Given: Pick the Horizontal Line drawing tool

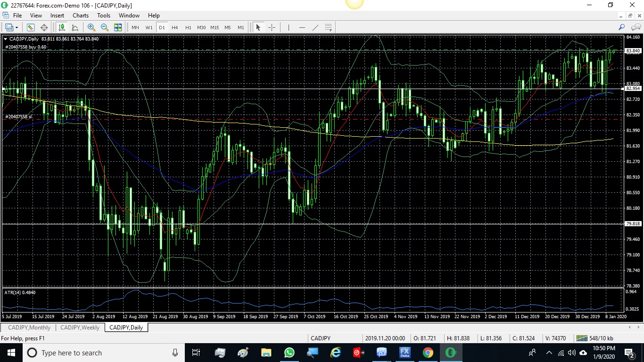Looking at the screenshot, I should point(302,27).
